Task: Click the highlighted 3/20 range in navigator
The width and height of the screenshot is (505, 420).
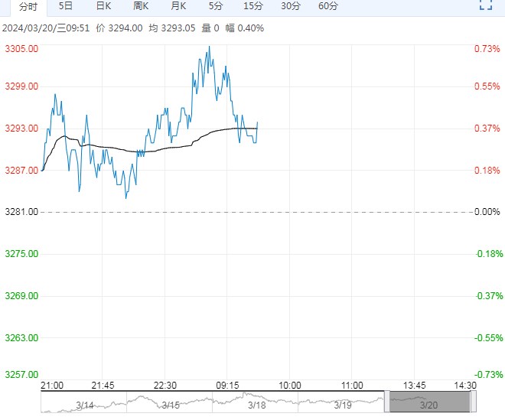Action: 427,402
